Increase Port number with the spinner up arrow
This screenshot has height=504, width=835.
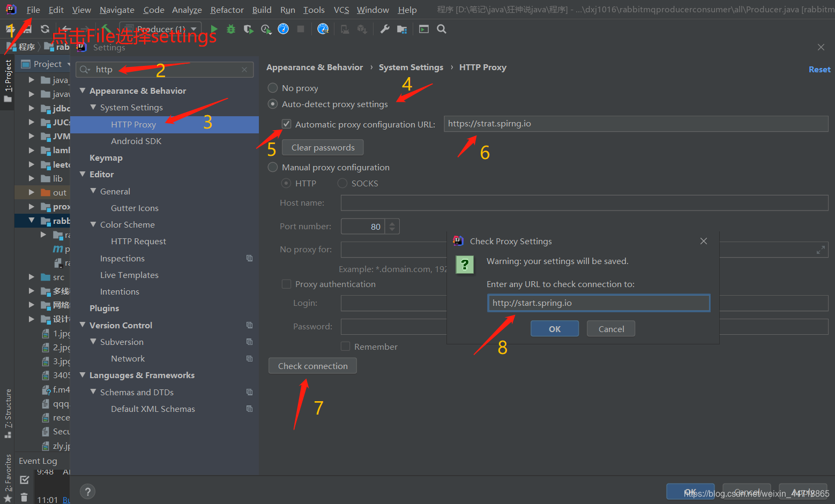392,223
